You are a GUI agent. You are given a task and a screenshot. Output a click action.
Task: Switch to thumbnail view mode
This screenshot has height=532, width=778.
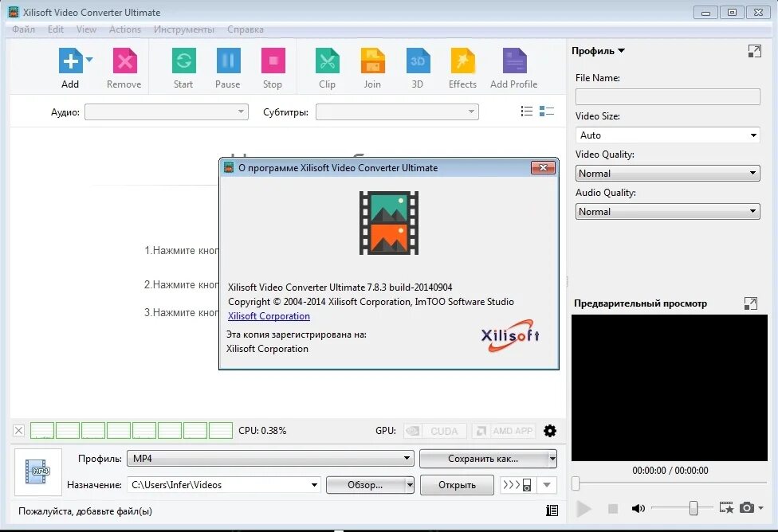[x=547, y=111]
